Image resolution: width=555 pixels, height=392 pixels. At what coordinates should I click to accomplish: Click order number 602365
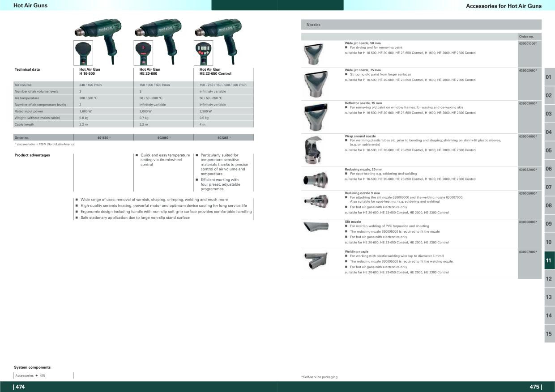[x=224, y=138]
